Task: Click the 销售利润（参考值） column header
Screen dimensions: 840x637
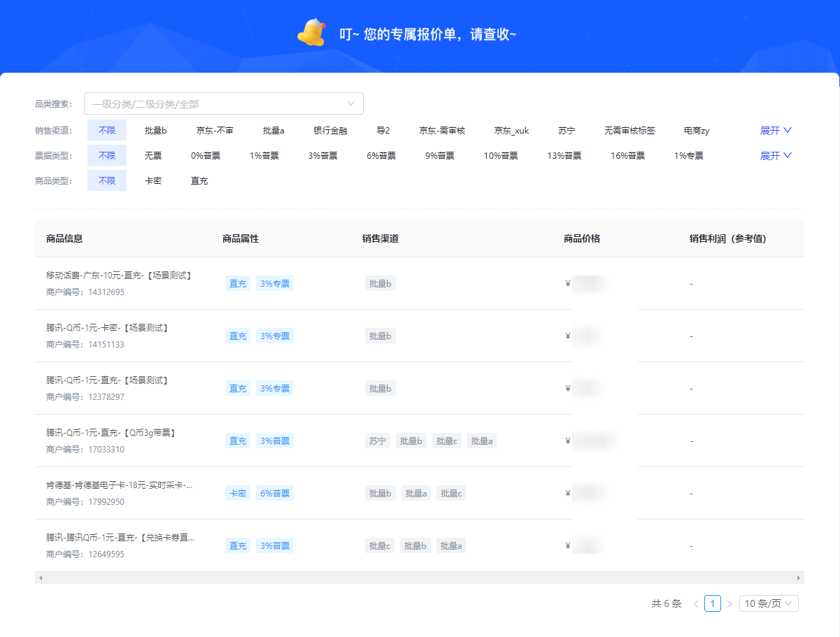Action: [727, 238]
